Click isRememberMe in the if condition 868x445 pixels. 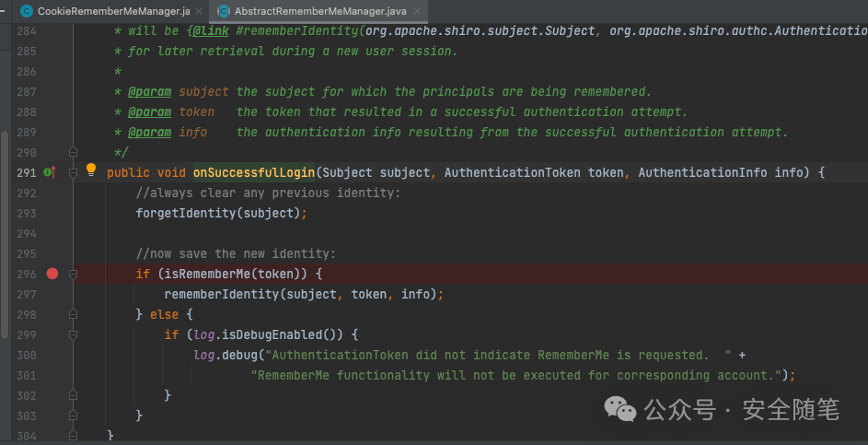pos(208,274)
